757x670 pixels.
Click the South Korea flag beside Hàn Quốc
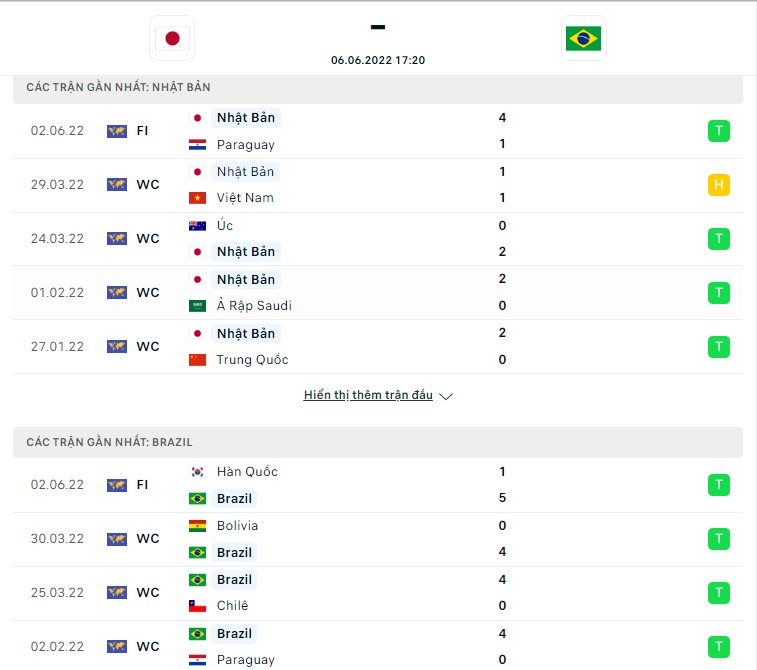[197, 472]
